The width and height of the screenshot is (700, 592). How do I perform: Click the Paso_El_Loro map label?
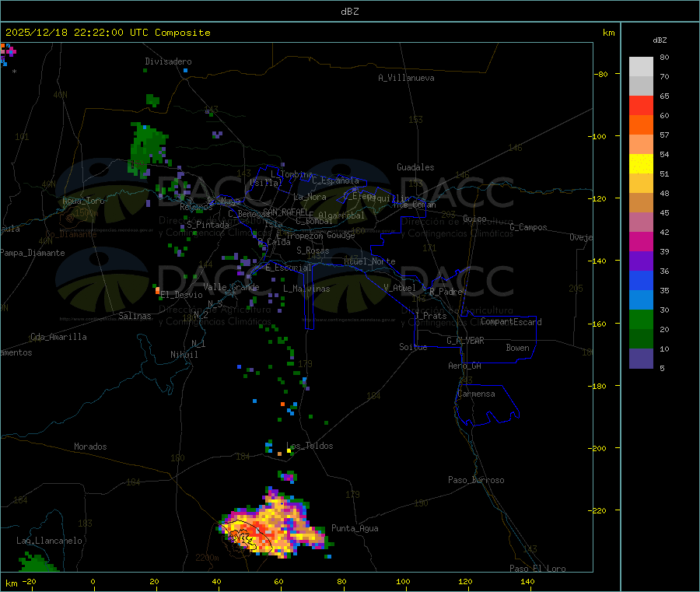coord(537,569)
